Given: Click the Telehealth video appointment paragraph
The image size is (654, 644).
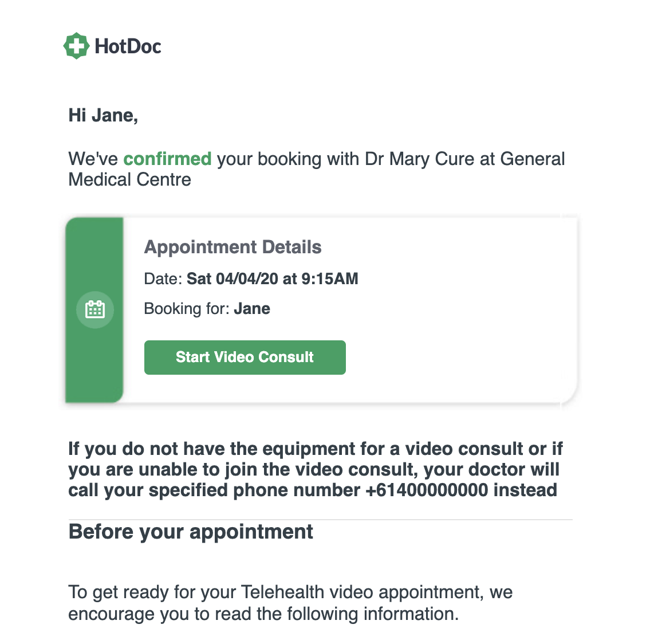Looking at the screenshot, I should [x=290, y=602].
